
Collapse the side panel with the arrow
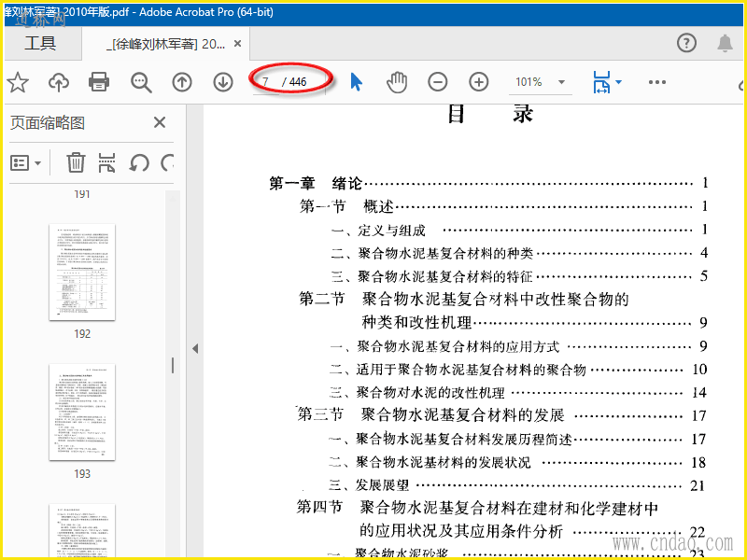[x=195, y=348]
